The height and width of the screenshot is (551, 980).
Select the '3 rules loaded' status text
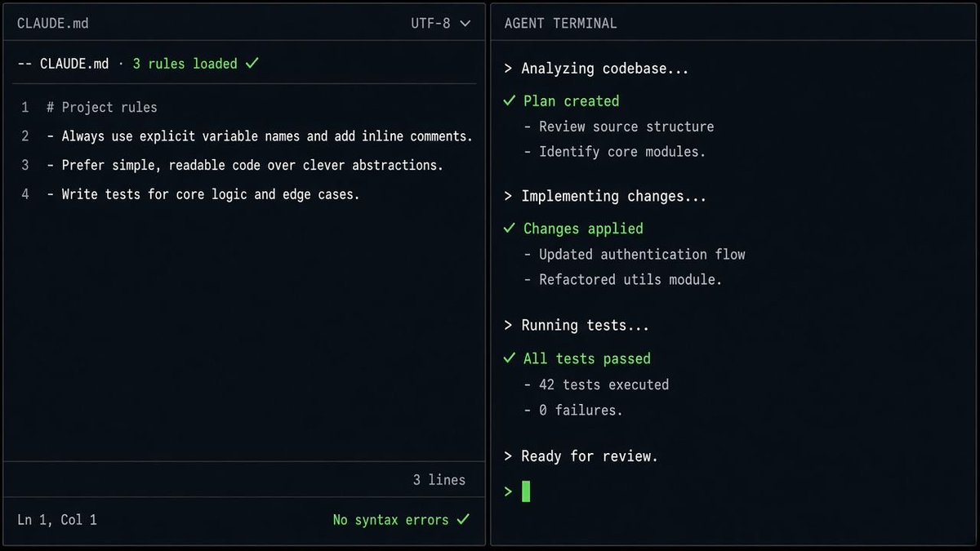[x=185, y=64]
